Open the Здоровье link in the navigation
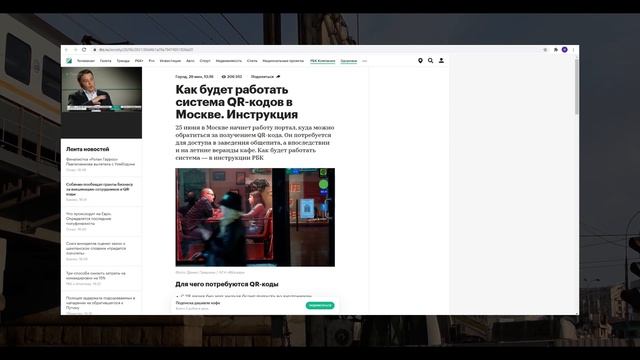This screenshot has height=360, width=640. tap(349, 61)
